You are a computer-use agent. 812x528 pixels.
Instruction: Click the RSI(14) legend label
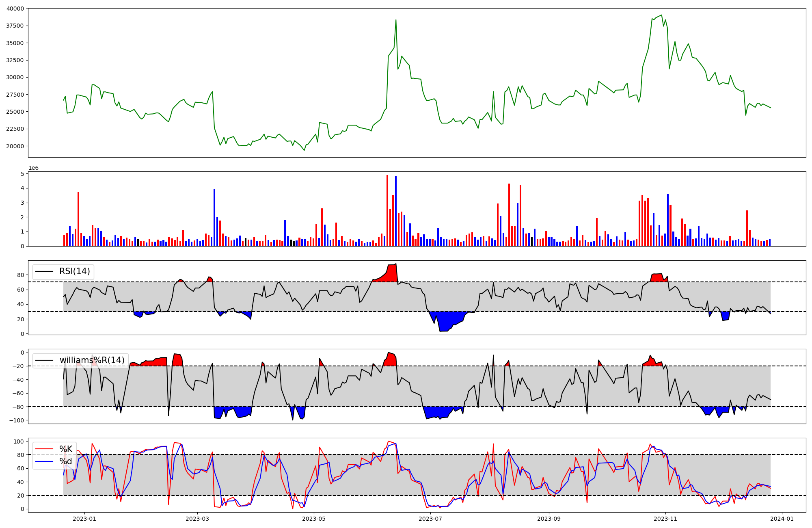point(75,271)
